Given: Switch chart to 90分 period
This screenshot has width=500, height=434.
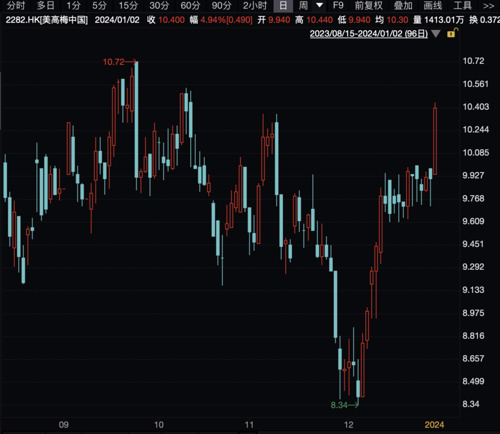Looking at the screenshot, I should coord(221,6).
